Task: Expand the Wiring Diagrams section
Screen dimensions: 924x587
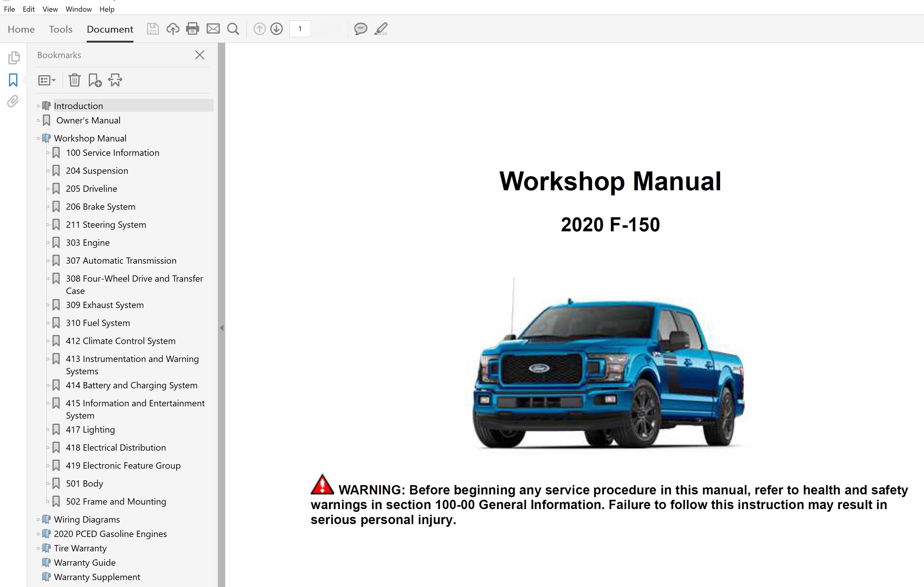Action: 38,519
